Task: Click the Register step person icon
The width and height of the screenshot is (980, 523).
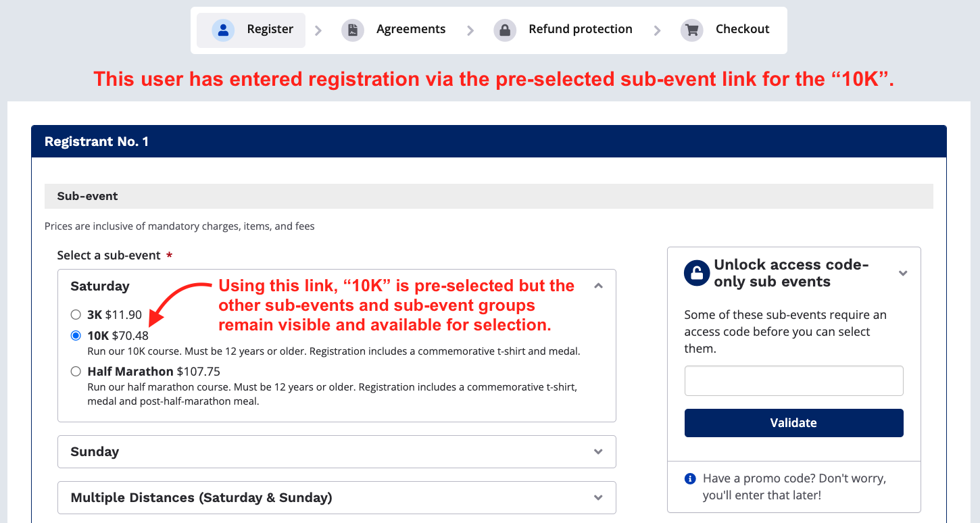Action: [x=223, y=30]
